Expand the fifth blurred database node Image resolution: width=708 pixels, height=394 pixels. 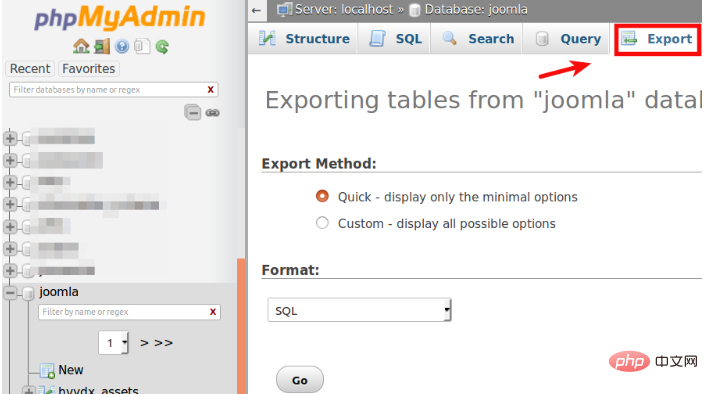[10, 227]
